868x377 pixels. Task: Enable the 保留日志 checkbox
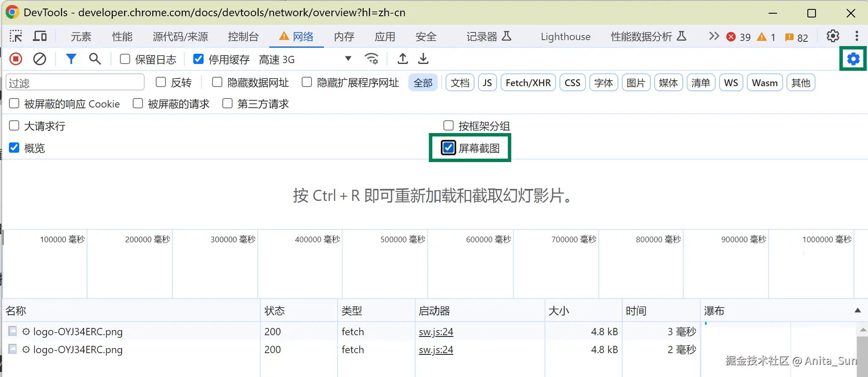coord(125,59)
